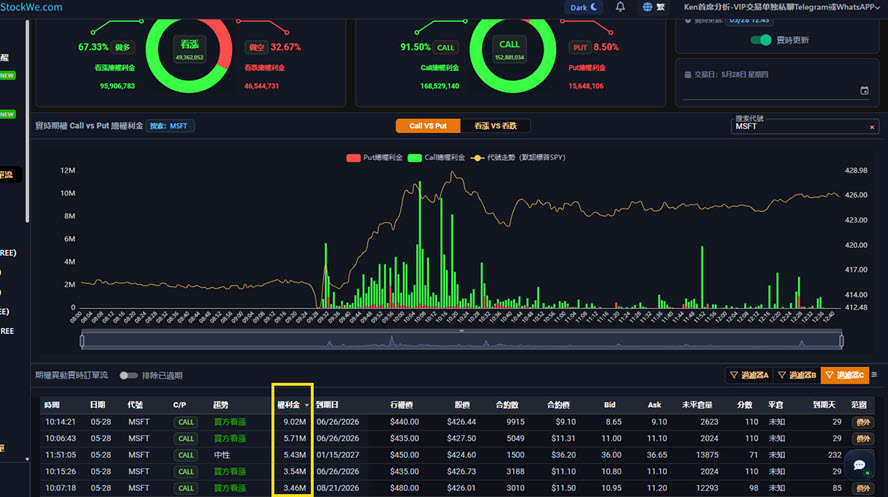The width and height of the screenshot is (888, 497).
Task: Click the CALL tag in the 10:14:21 row
Action: (186, 422)
